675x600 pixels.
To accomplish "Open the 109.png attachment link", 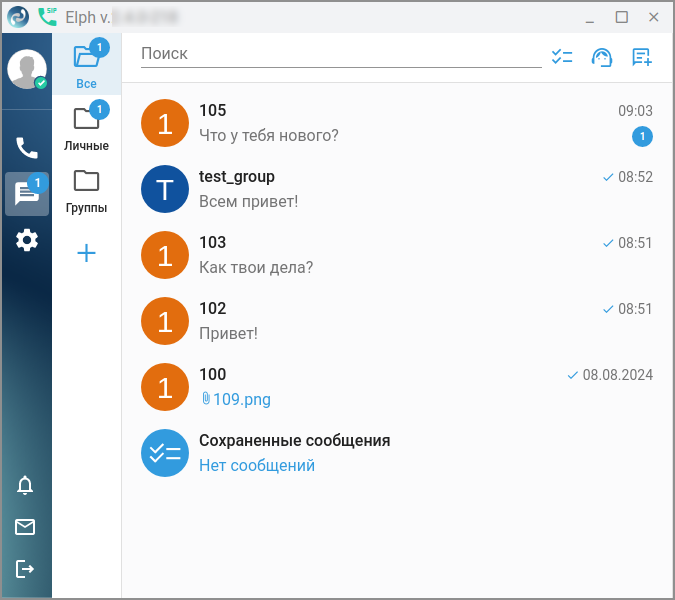I will tap(236, 399).
